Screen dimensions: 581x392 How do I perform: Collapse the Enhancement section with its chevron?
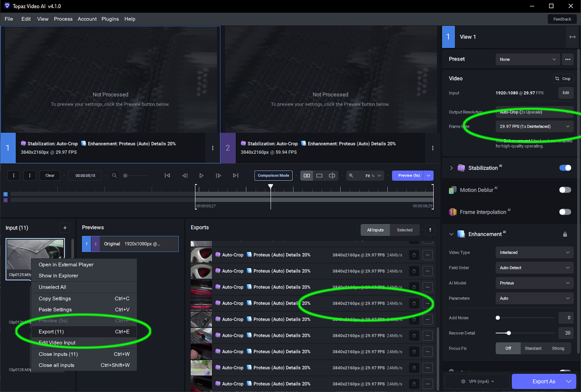451,234
